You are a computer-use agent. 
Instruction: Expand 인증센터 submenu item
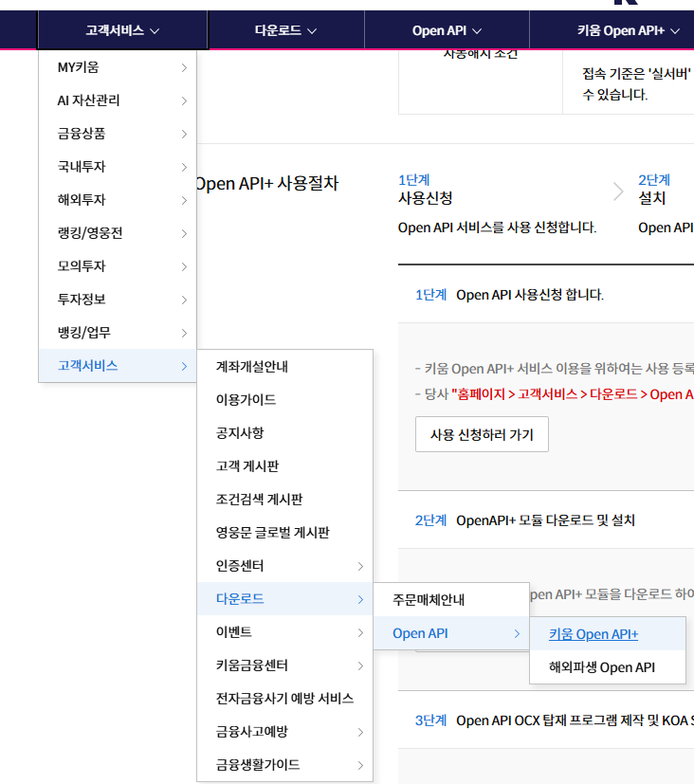click(285, 566)
